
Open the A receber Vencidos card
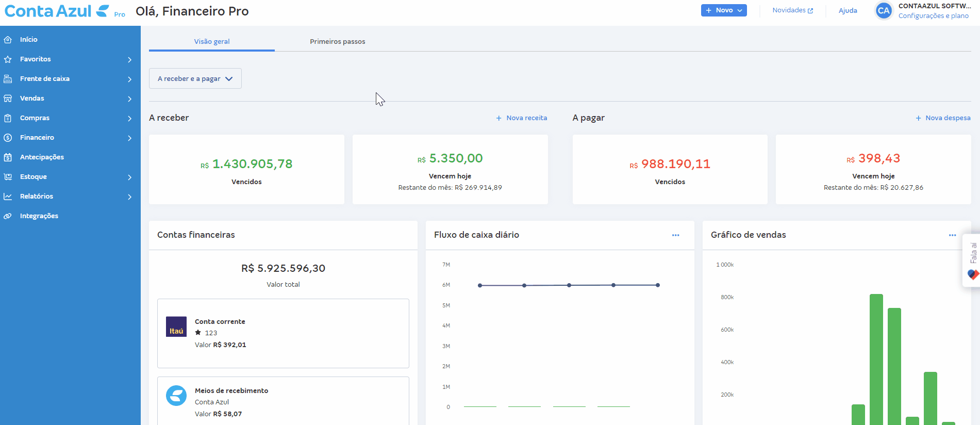246,170
